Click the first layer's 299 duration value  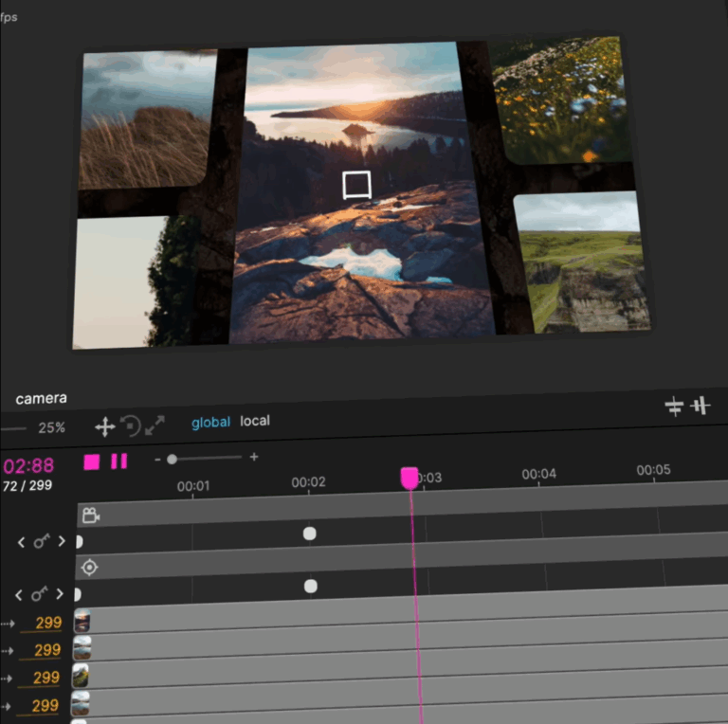point(48,623)
